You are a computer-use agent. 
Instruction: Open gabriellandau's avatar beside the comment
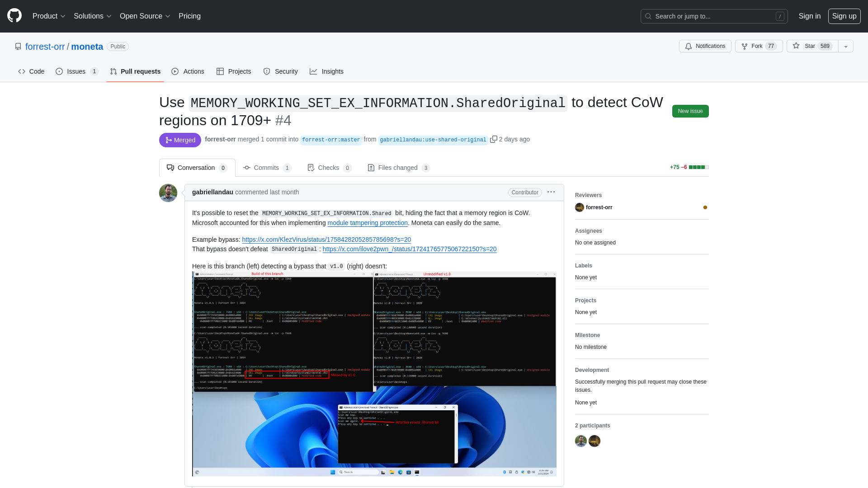(168, 193)
